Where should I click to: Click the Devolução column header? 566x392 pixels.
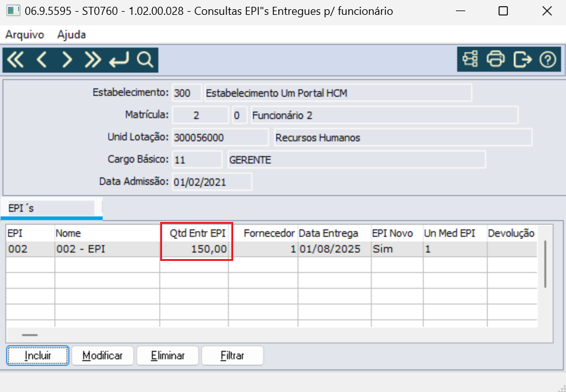coord(512,233)
